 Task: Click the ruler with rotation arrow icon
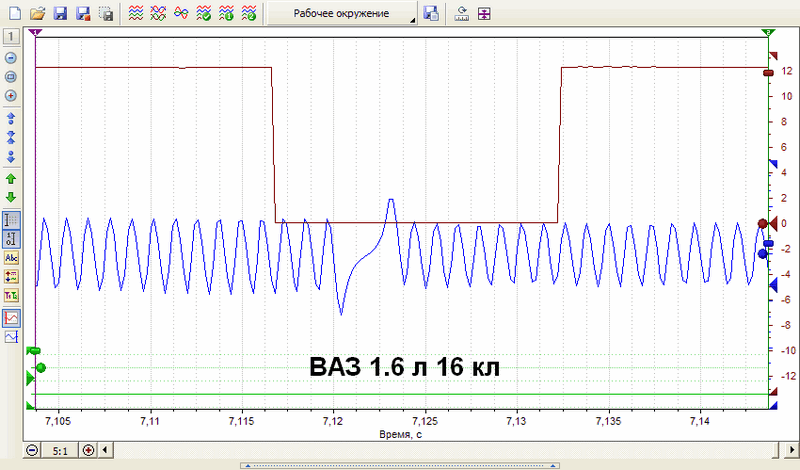[x=462, y=13]
